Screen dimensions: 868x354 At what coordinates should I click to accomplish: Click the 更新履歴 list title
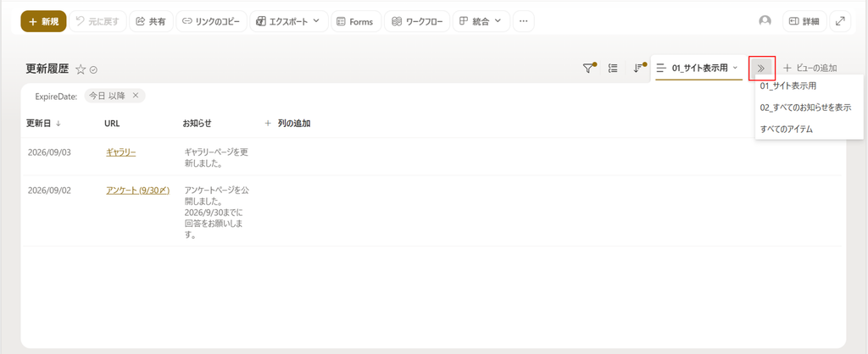pos(47,69)
